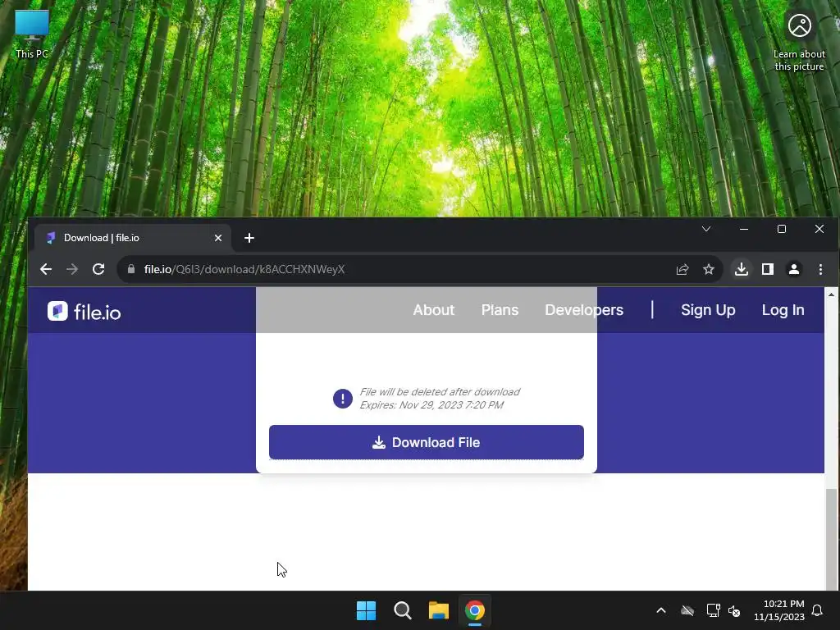840x630 pixels.
Task: Click the Chrome forward arrow
Action: 72,269
